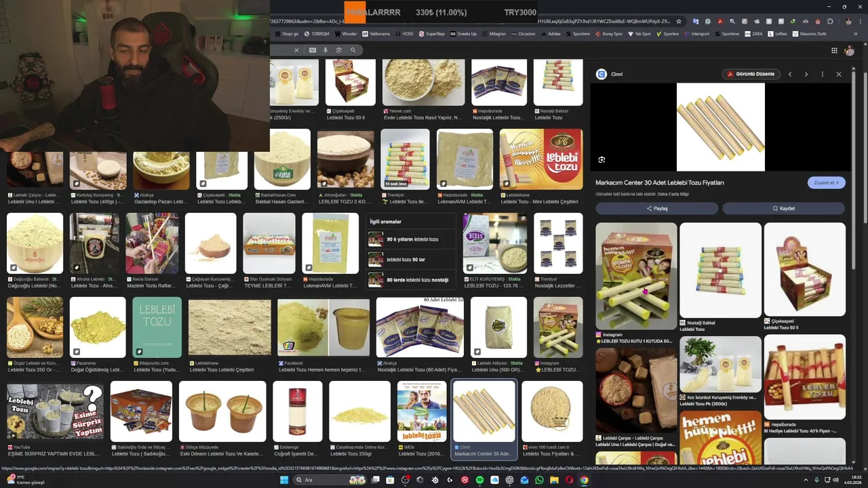Open Daha Fazla Bilgi copyright link
The image size is (868, 488).
tap(673, 194)
